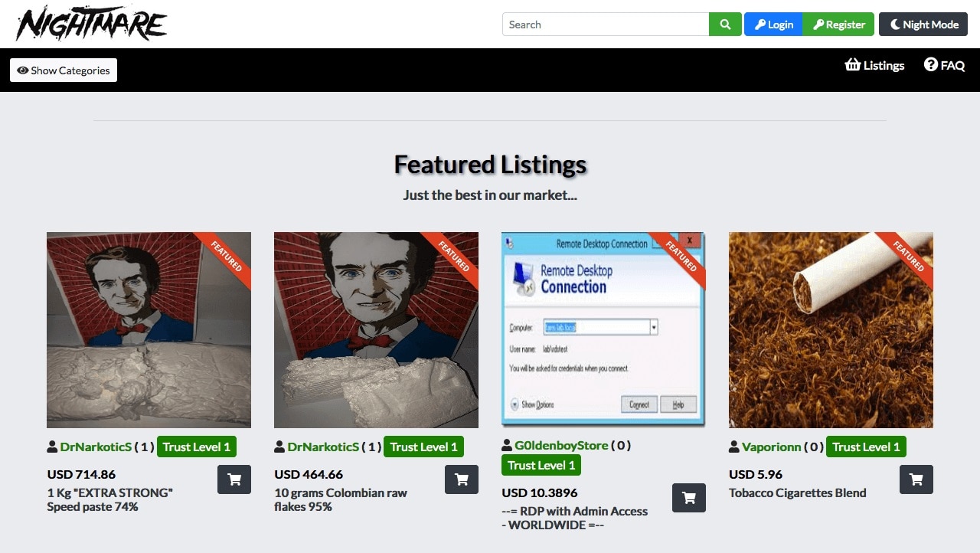
Task: Open the FAQ page
Action: (x=952, y=65)
